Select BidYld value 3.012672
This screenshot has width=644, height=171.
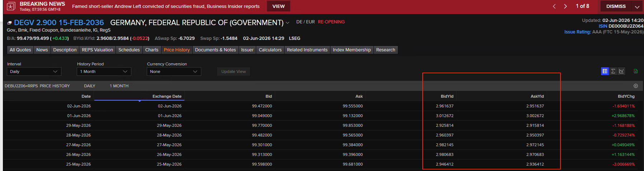point(445,116)
